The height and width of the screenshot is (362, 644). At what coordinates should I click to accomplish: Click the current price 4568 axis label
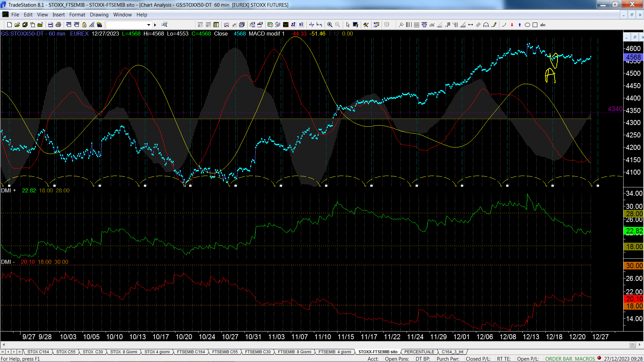coord(633,57)
